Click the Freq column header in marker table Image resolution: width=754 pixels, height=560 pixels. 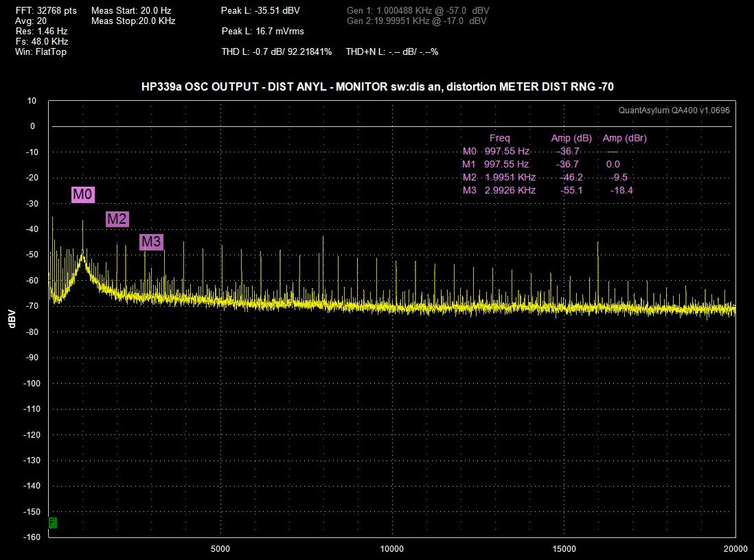tap(500, 139)
